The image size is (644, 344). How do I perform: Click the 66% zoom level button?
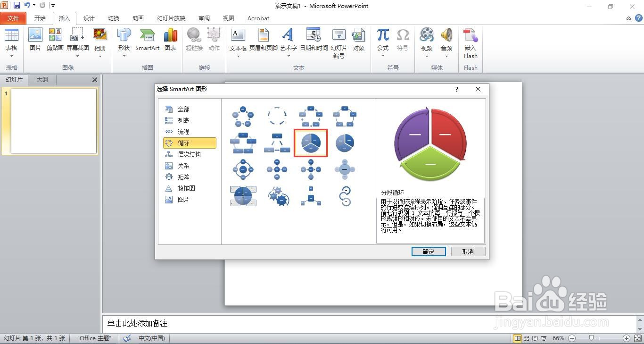click(x=559, y=338)
